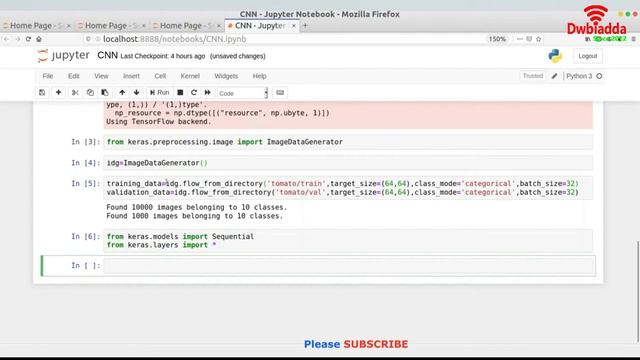Click the Python 3 kernel status circle

(599, 76)
